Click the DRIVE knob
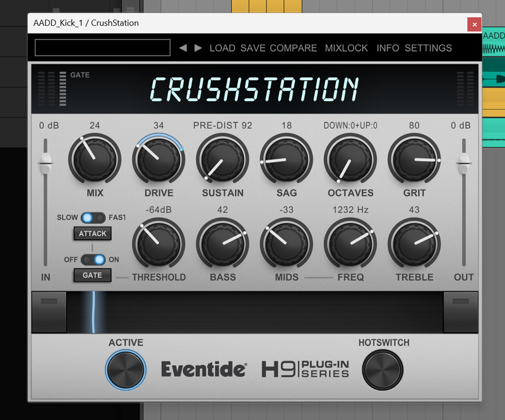 [158, 160]
